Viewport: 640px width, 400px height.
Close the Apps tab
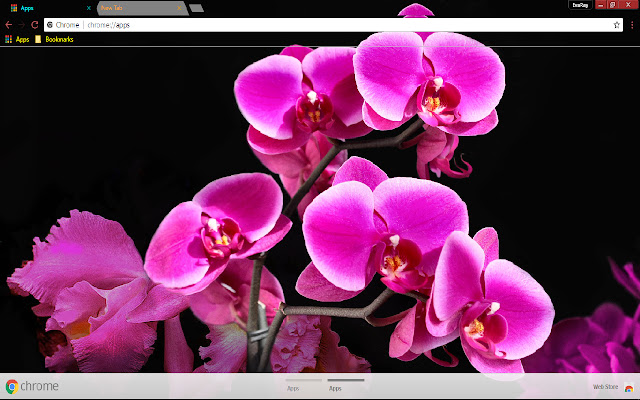[x=88, y=8]
